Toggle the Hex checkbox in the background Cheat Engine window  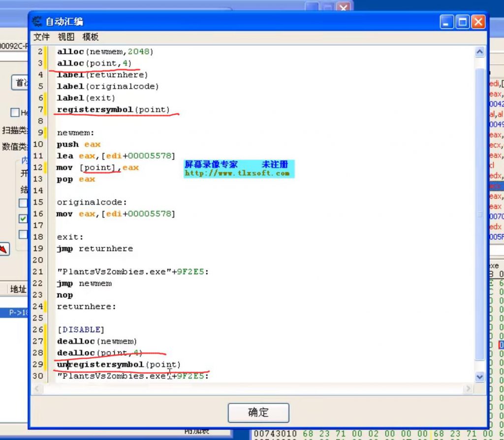[x=15, y=113]
